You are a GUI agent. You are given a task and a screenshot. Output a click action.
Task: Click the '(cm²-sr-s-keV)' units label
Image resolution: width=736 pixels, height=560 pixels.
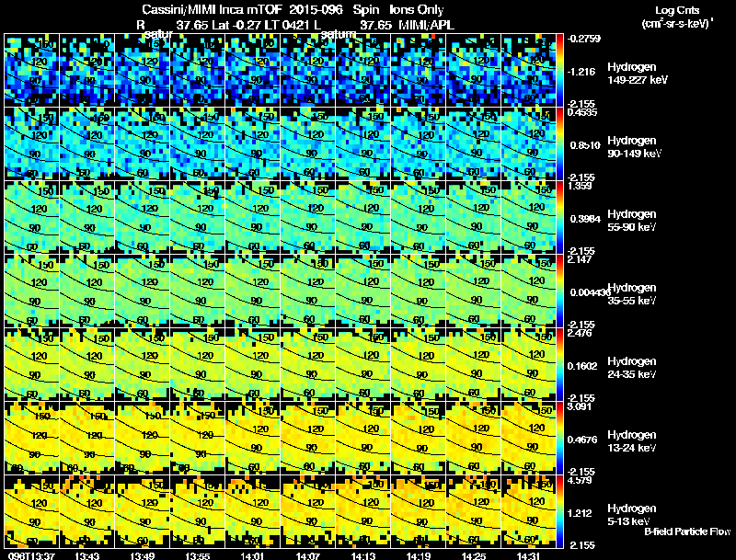pyautogui.click(x=675, y=24)
